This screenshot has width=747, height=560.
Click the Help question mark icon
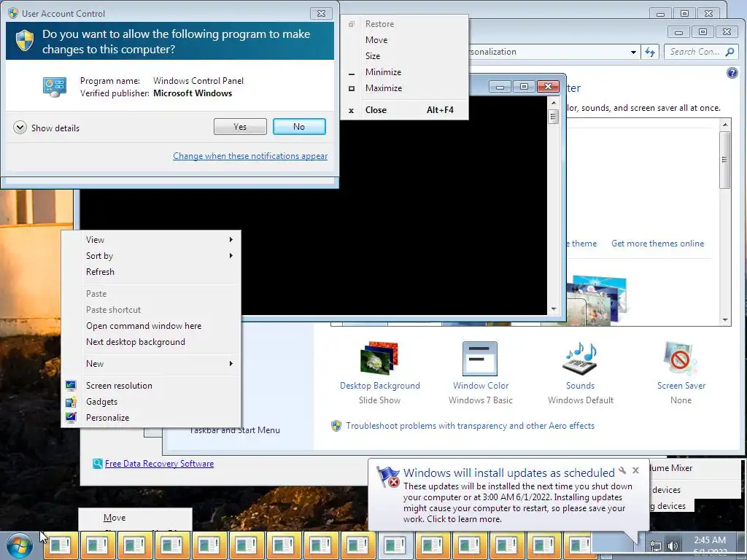[x=732, y=73]
